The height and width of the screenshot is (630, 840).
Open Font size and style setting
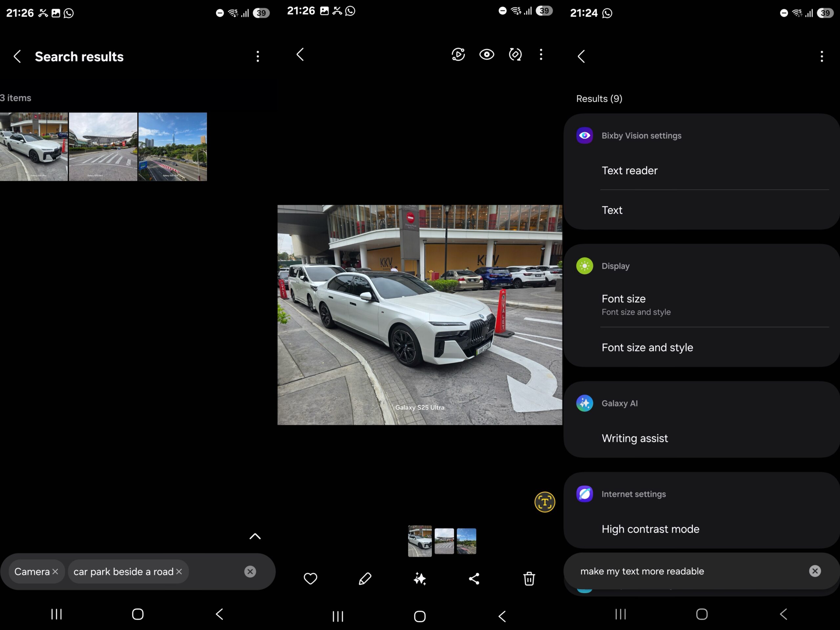tap(647, 347)
